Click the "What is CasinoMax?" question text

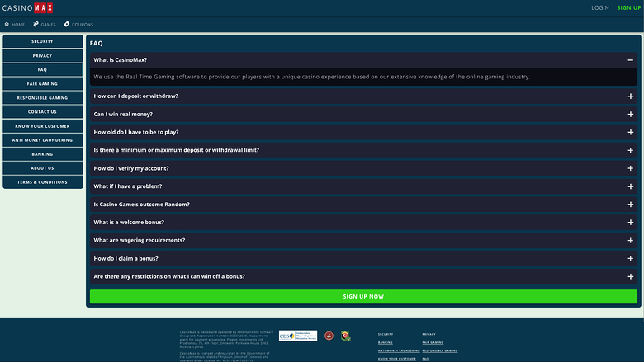[121, 60]
